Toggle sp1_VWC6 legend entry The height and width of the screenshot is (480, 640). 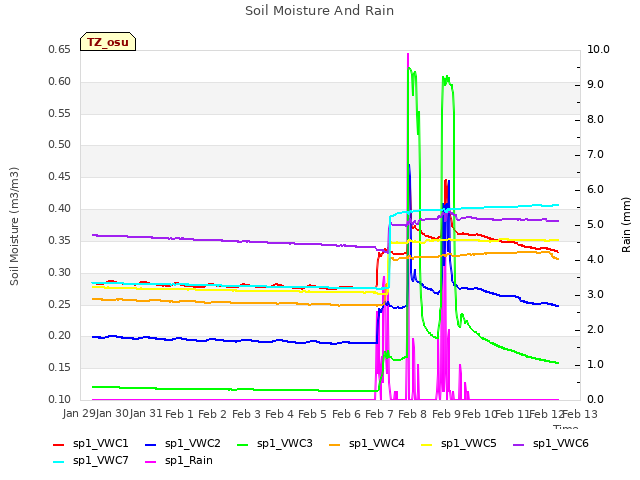click(x=551, y=443)
